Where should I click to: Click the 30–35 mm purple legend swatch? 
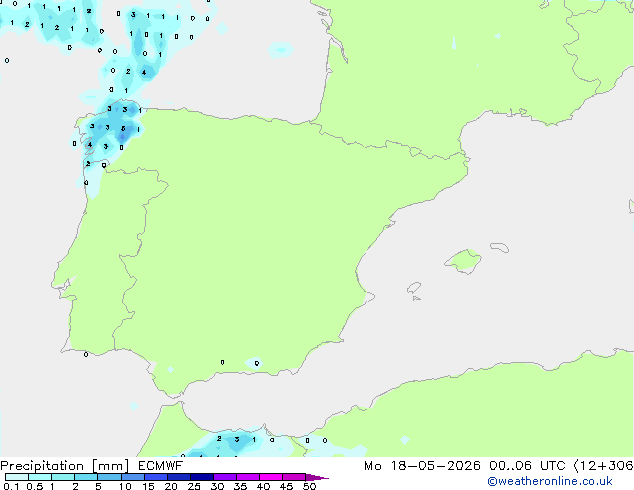pyautogui.click(x=225, y=477)
